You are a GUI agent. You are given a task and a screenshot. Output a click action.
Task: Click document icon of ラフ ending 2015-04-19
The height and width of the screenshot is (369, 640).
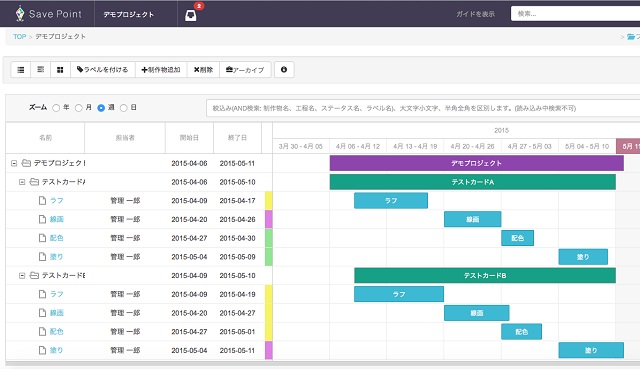pos(42,294)
